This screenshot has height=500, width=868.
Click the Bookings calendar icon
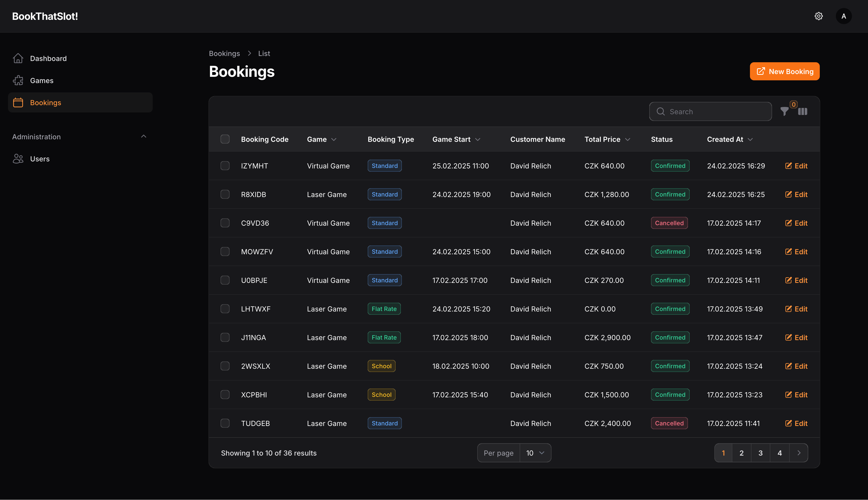coord(18,102)
